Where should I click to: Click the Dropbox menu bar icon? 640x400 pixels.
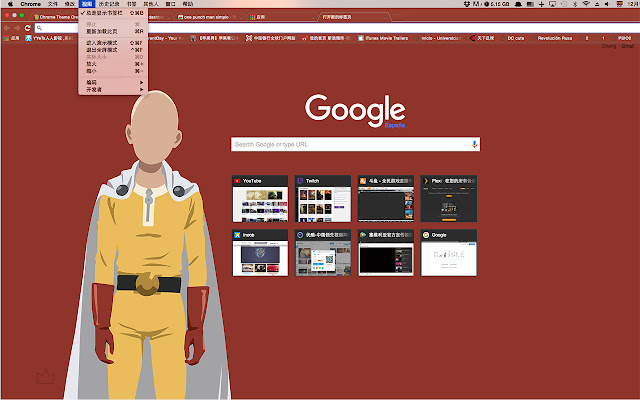click(467, 4)
